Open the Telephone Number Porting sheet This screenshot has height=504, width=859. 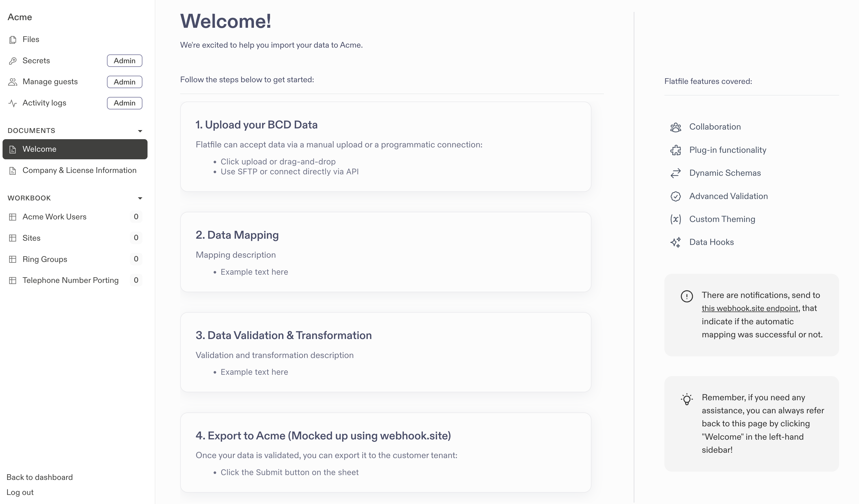75,280
